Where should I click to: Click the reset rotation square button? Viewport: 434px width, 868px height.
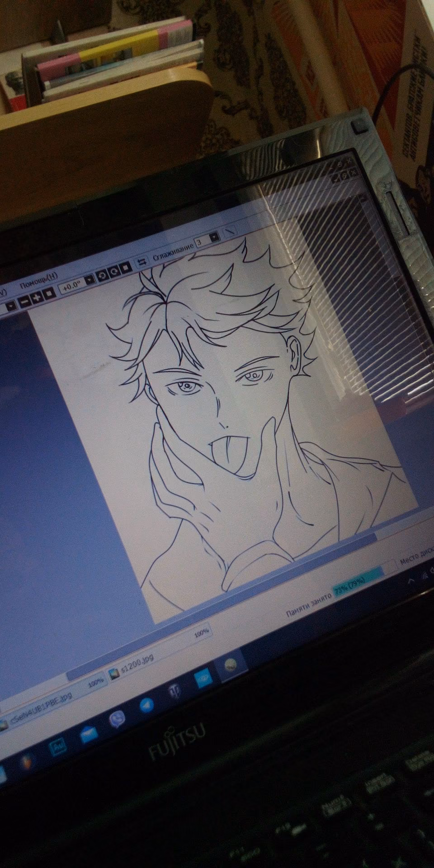(x=126, y=268)
